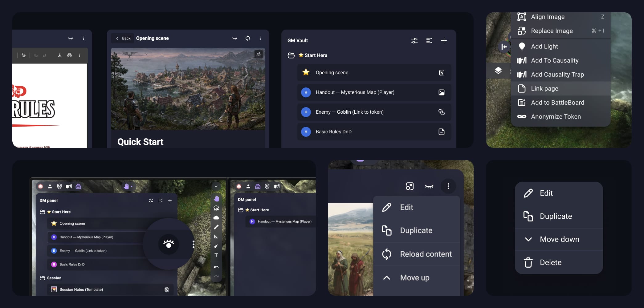Collapse the Session folder in left DM panel
The height and width of the screenshot is (308, 644).
point(43,278)
